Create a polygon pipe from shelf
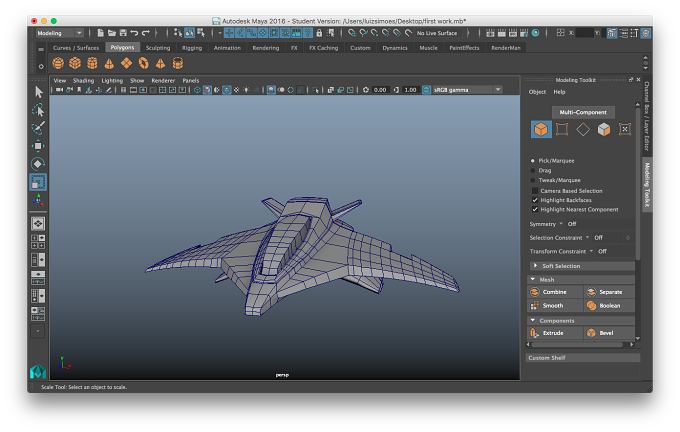This screenshot has width=680, height=432. (x=177, y=63)
